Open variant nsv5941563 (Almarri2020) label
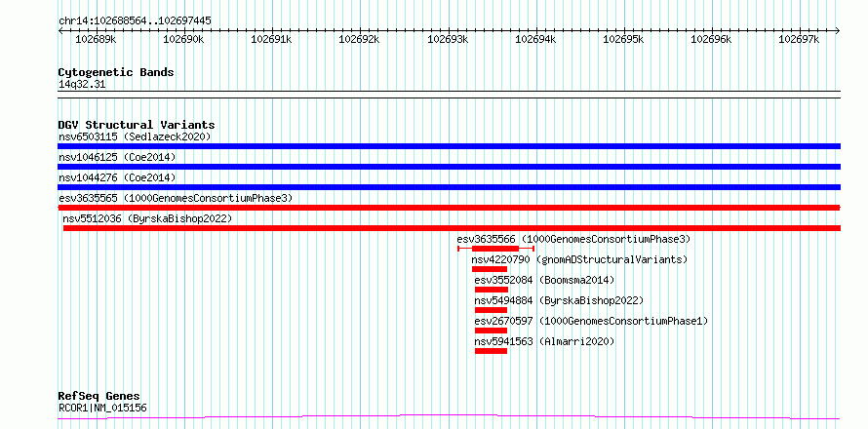This screenshot has width=868, height=429. click(x=545, y=341)
